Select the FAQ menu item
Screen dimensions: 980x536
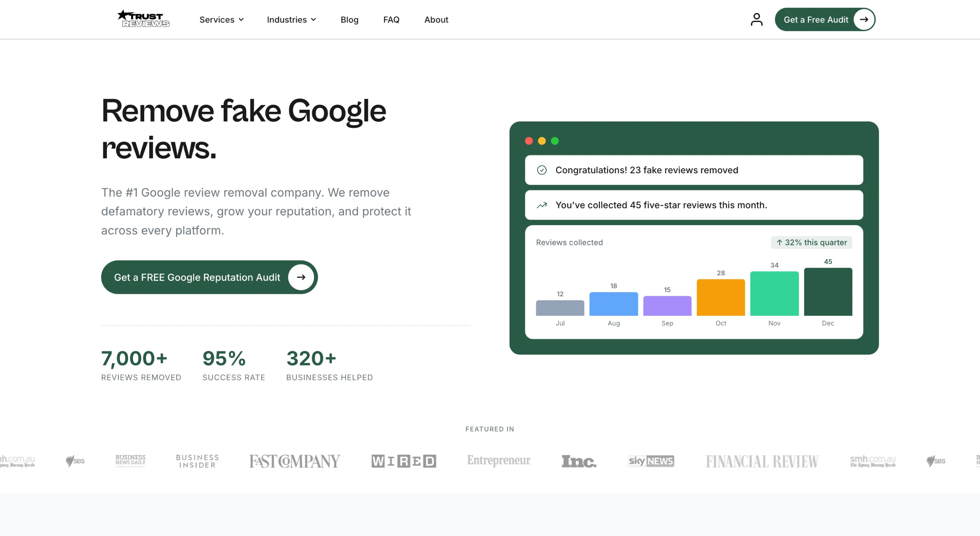[391, 19]
